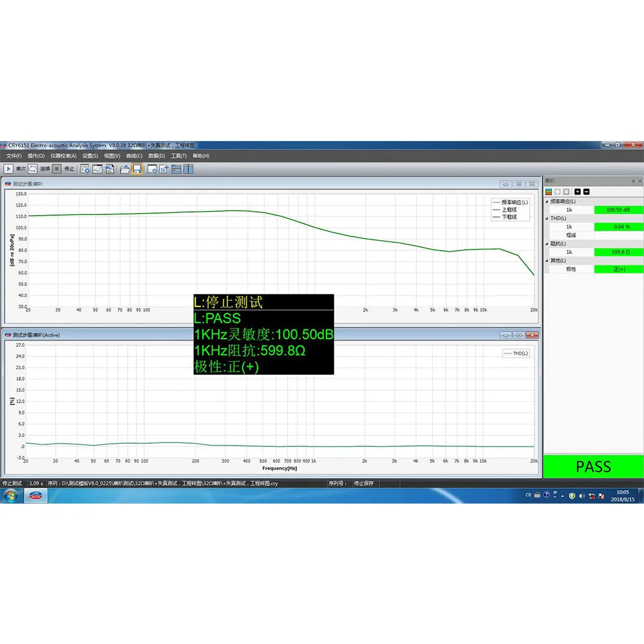Viewport: 644px width, 644px height.
Task: Click the add chart toolbar icon
Action: point(164,169)
